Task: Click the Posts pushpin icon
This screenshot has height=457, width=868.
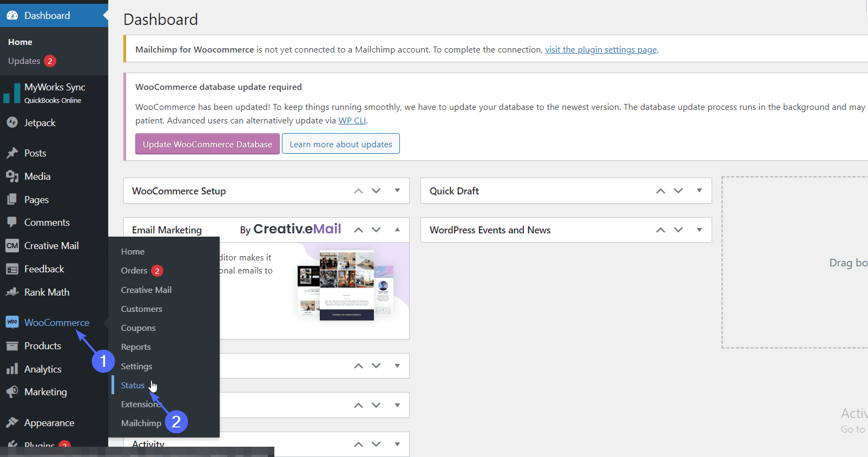Action: point(12,153)
